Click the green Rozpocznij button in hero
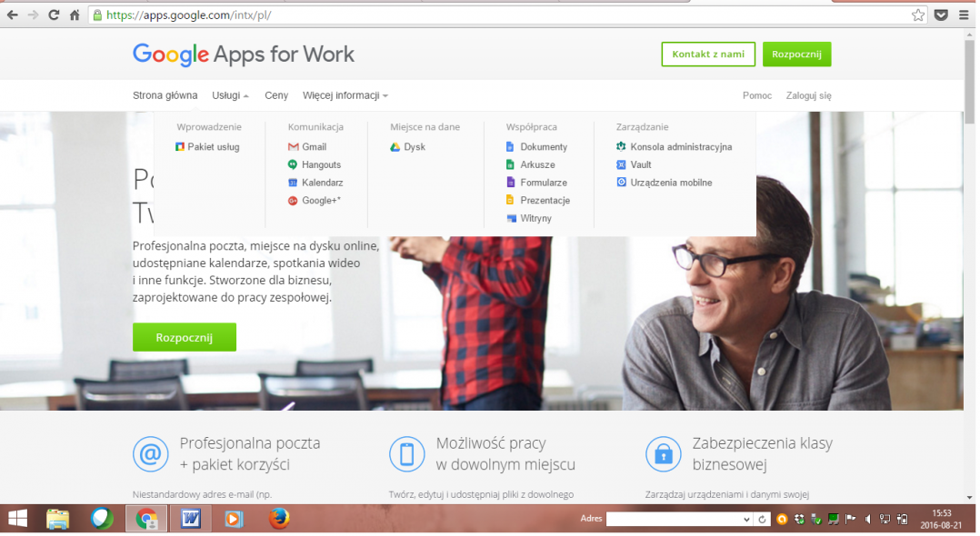 point(185,337)
